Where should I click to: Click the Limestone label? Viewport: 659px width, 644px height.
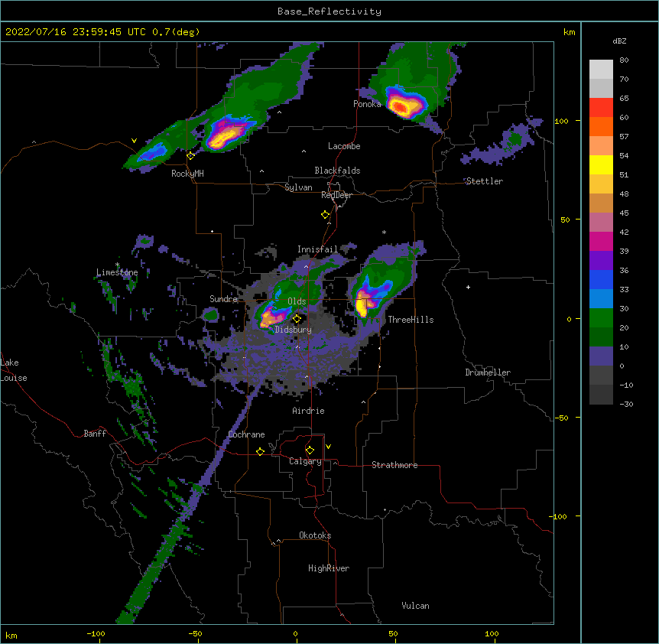pos(117,272)
